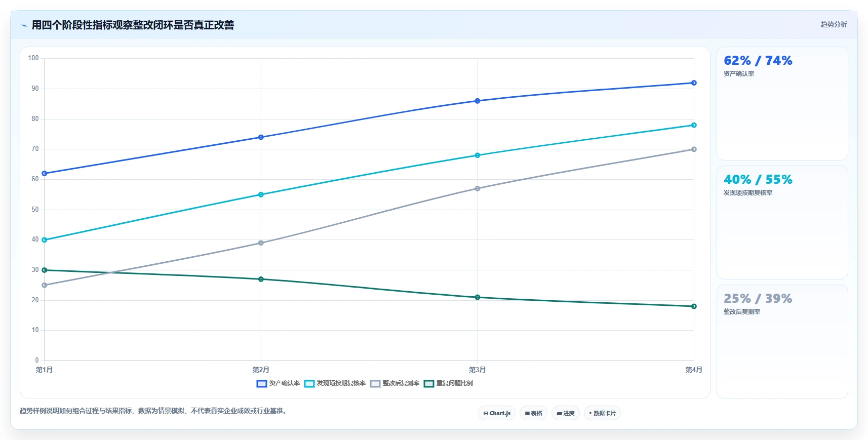
Task: Open the 40% / 55% 发现项按期复核率 card
Action: pos(782,223)
